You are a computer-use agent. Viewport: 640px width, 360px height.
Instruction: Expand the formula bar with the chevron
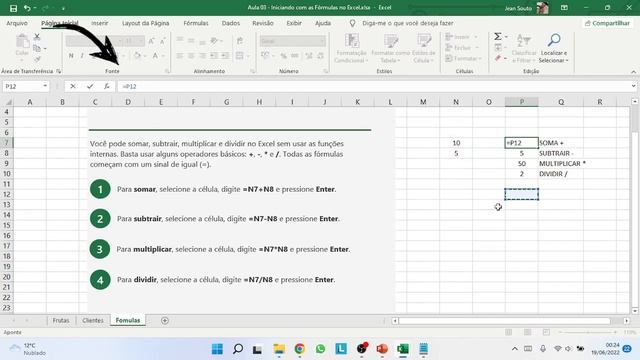coord(633,86)
